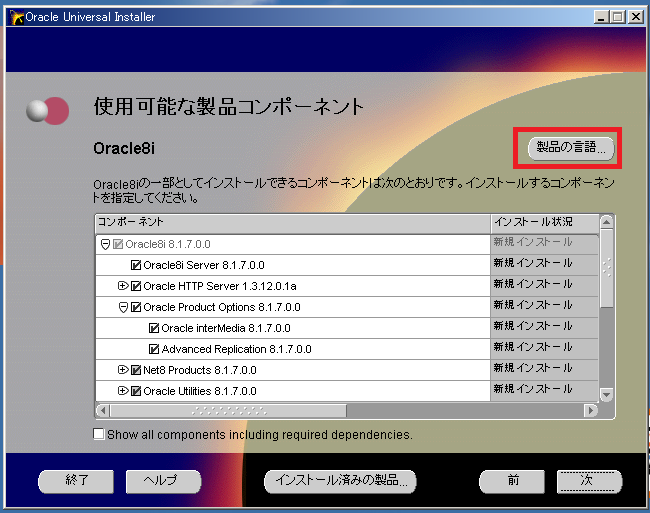This screenshot has height=513, width=650.
Task: Click the インストール状況 column header
Action: [x=545, y=223]
